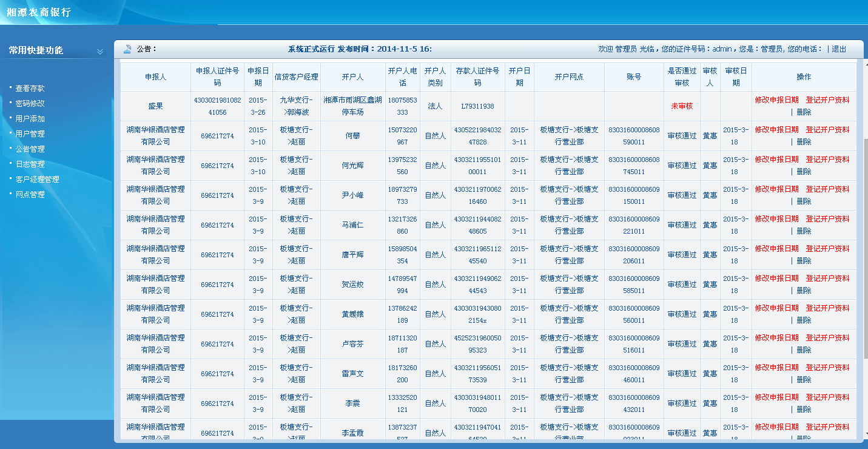Open 网点管理 in the sidebar
Screen dimensions: 868x449
pyautogui.click(x=30, y=195)
